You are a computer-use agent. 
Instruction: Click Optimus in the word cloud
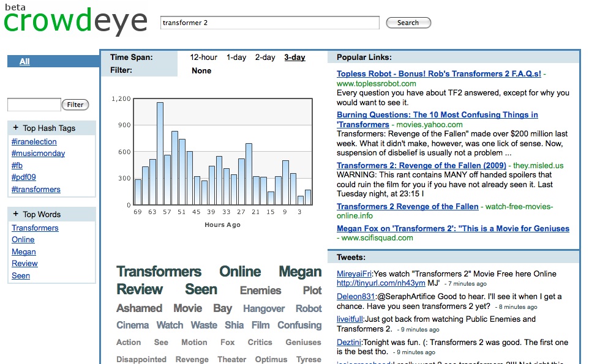pyautogui.click(x=271, y=360)
